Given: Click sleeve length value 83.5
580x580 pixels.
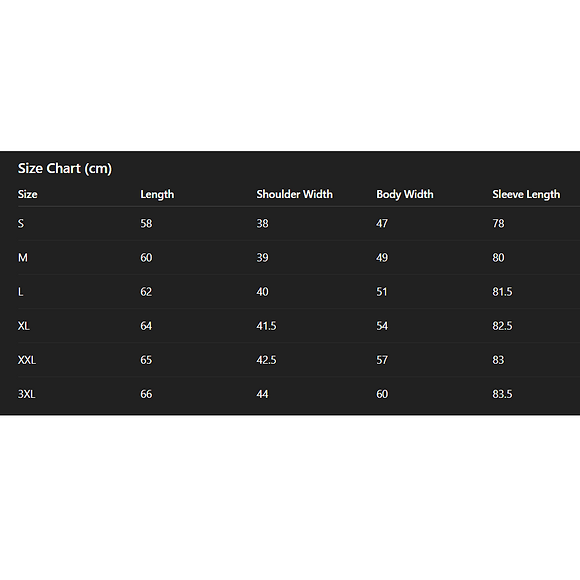Looking at the screenshot, I should pyautogui.click(x=502, y=394).
